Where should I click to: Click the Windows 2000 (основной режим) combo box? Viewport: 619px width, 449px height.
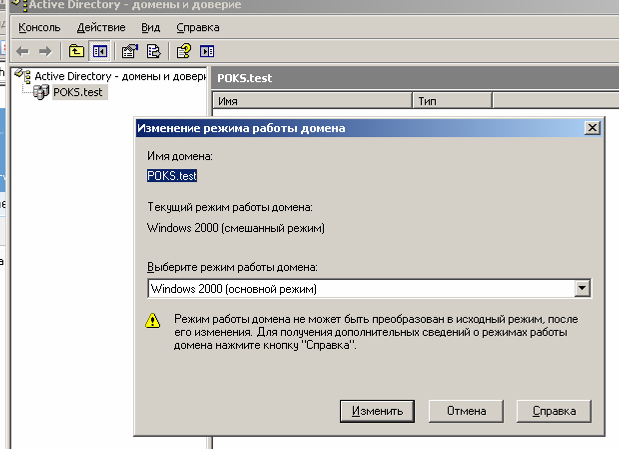(369, 288)
